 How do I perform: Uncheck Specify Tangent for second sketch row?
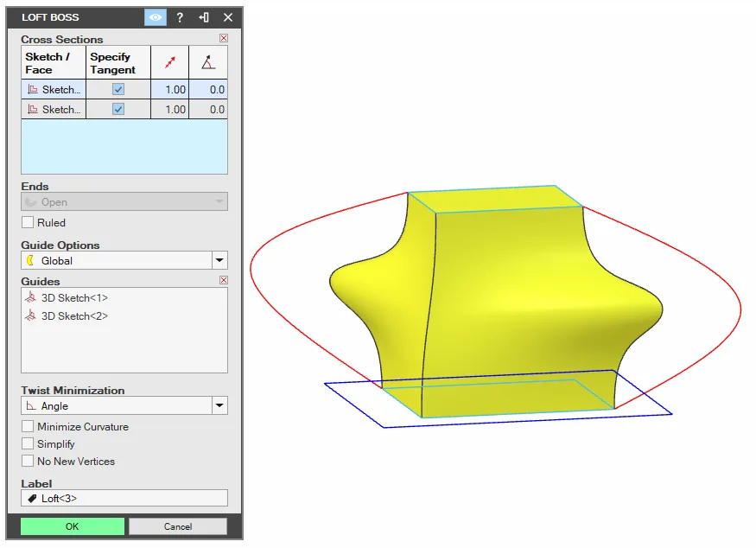click(x=118, y=110)
